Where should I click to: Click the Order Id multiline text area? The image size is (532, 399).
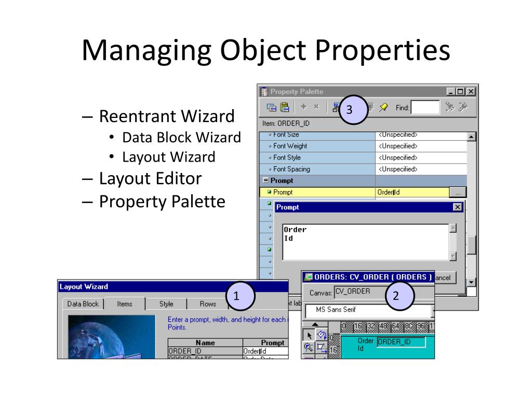366,242
